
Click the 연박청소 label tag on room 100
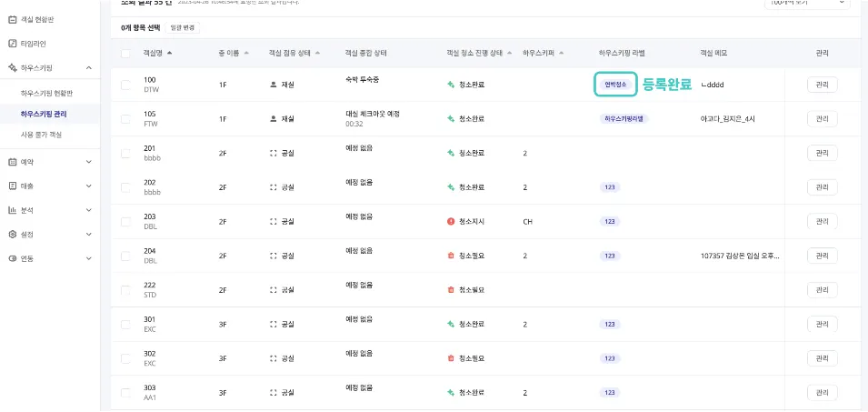[x=615, y=85]
